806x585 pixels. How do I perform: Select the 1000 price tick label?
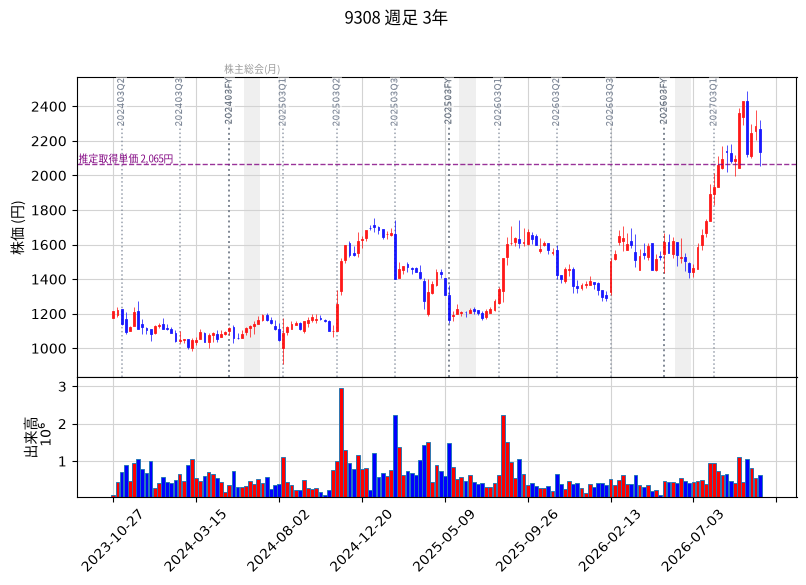click(49, 349)
